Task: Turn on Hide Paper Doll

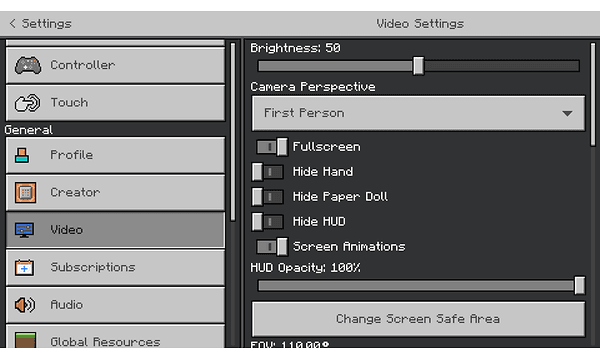Action: (267, 197)
